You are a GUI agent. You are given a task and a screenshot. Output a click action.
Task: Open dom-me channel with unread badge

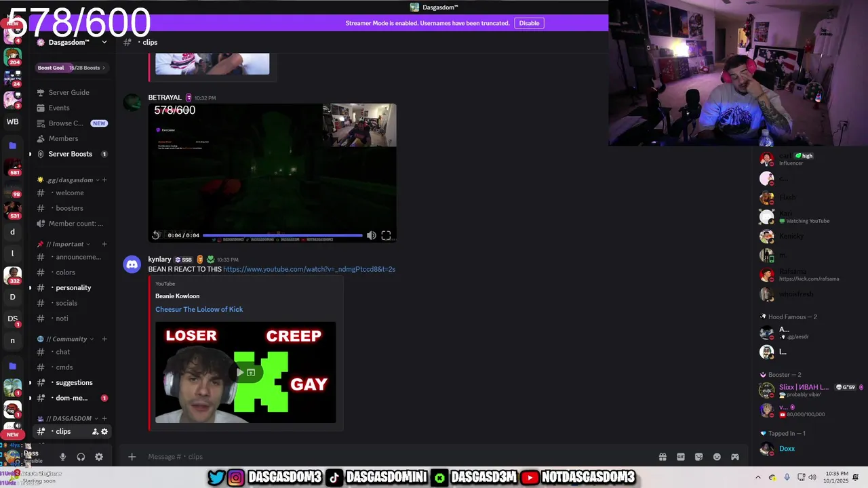tap(72, 398)
